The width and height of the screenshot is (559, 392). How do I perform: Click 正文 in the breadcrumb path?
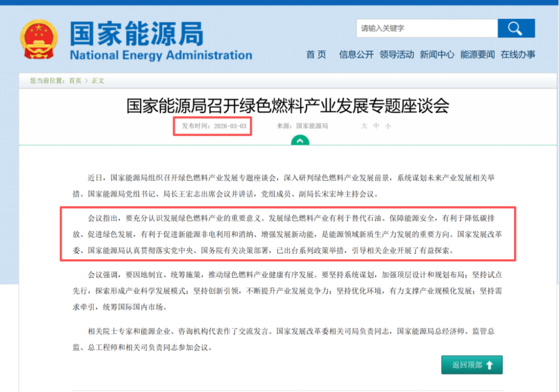coord(98,81)
